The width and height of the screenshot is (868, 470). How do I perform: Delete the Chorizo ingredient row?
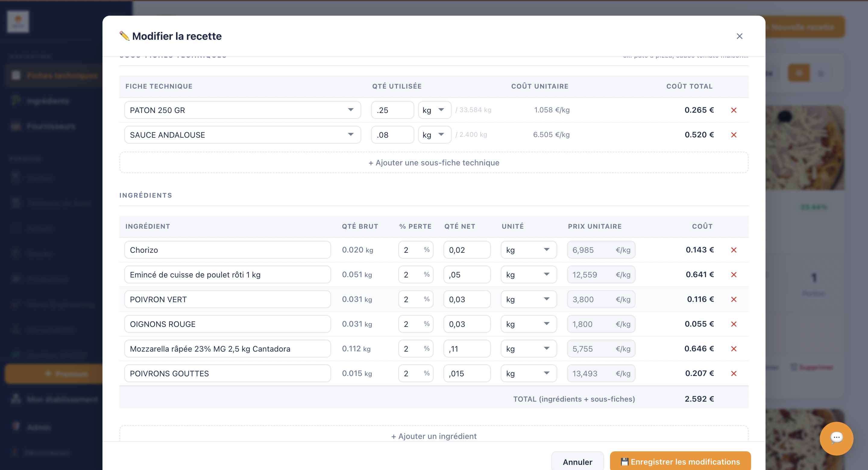tap(734, 250)
